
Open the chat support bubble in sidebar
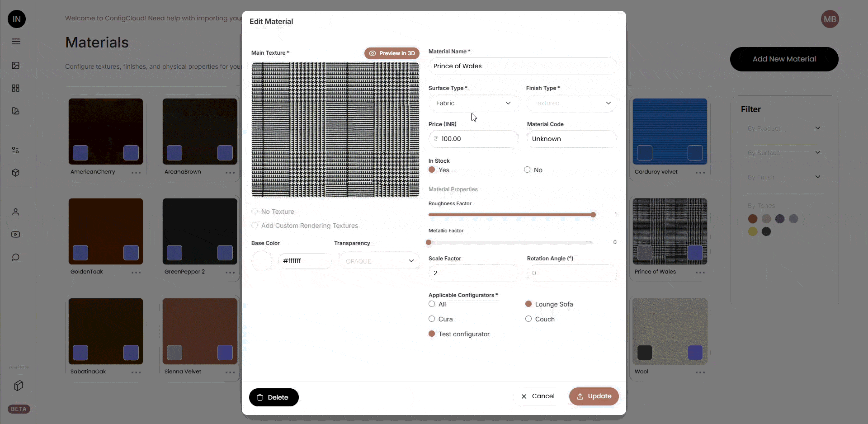16,257
